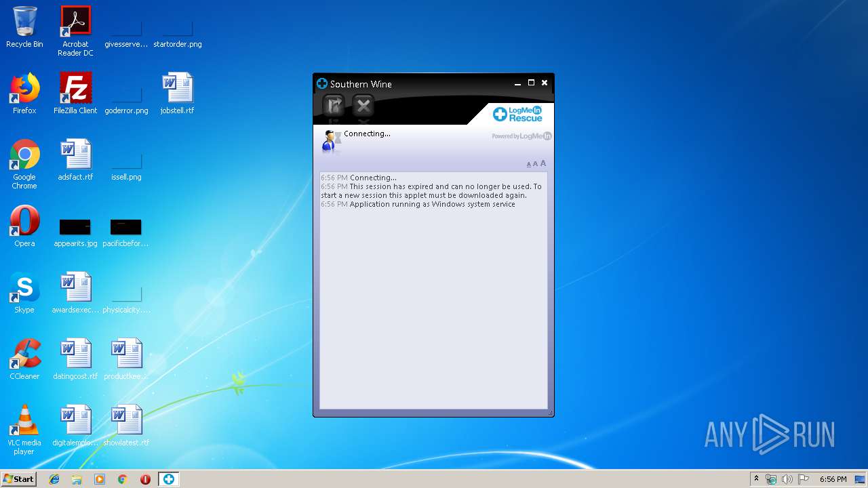The image size is (868, 488).
Task: Select the awardsexec... document on desktop
Action: click(x=75, y=293)
